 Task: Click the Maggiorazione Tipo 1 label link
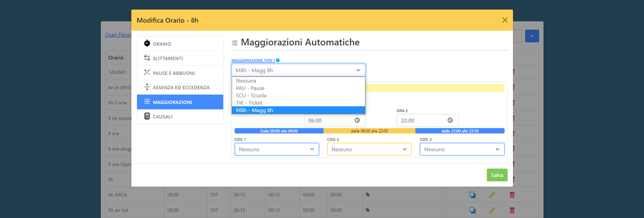coord(253,60)
